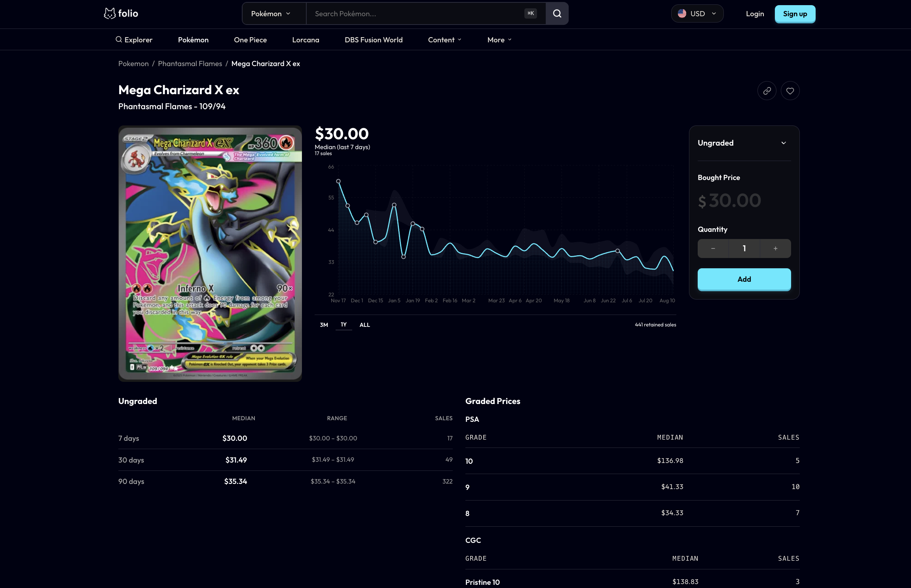Open the One Piece nav item
Image resolution: width=911 pixels, height=588 pixels.
click(x=250, y=40)
